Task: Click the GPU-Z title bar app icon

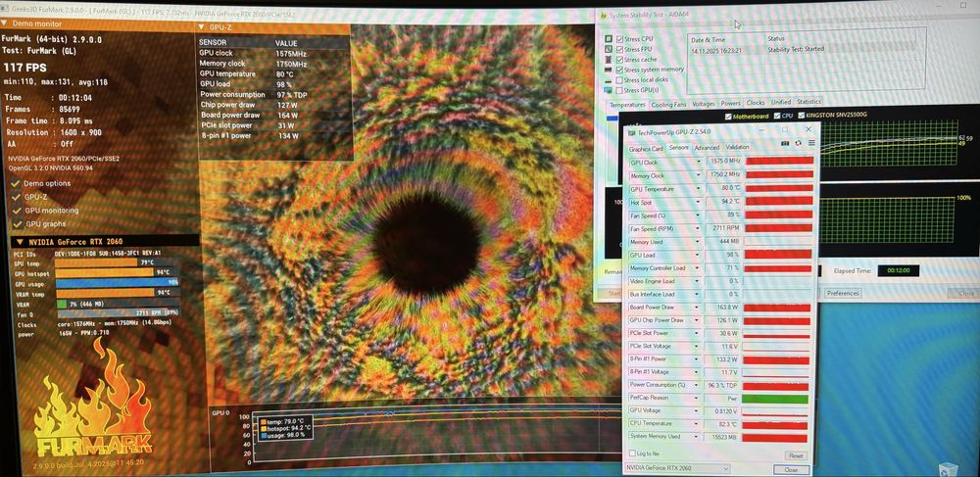Action: 632,132
